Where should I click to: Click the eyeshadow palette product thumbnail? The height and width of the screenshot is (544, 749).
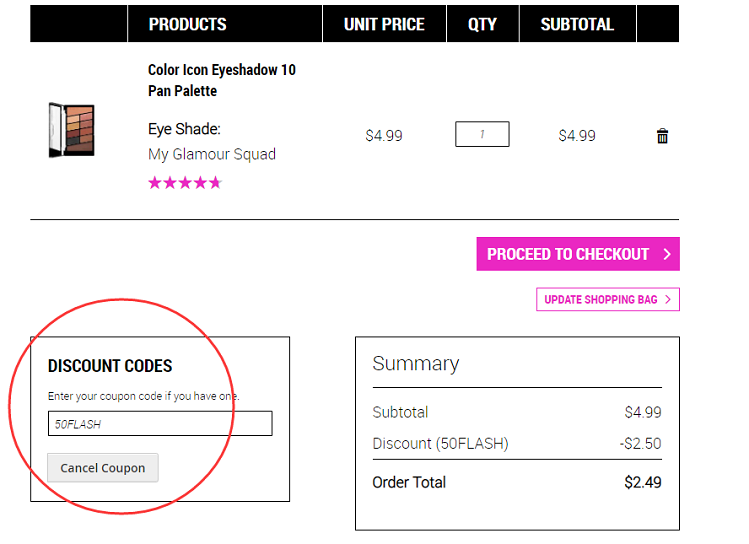[72, 130]
